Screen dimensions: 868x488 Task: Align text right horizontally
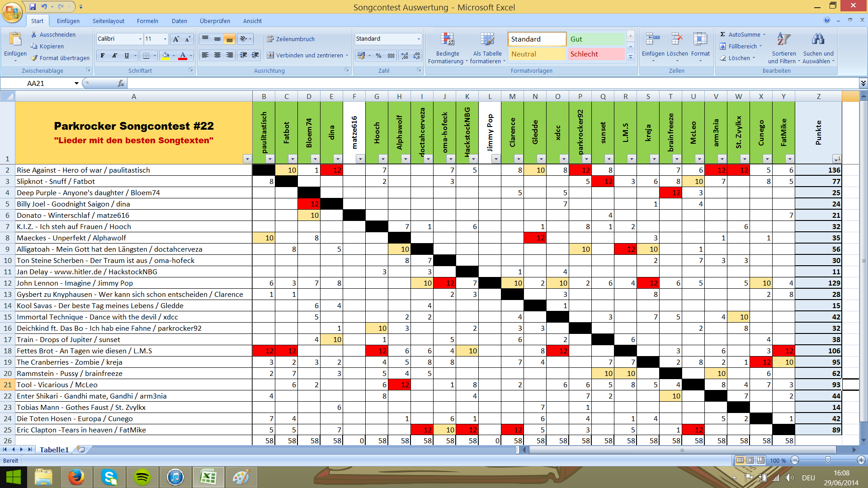pyautogui.click(x=230, y=55)
